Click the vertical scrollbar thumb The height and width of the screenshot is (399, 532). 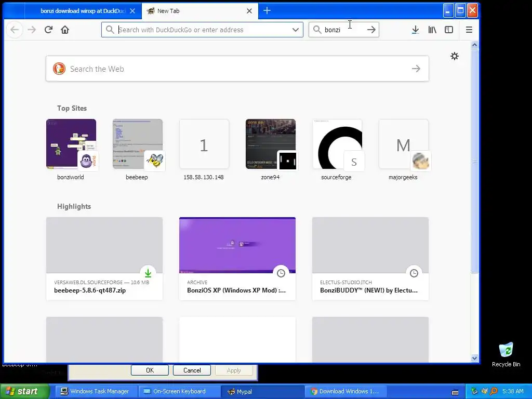475,161
